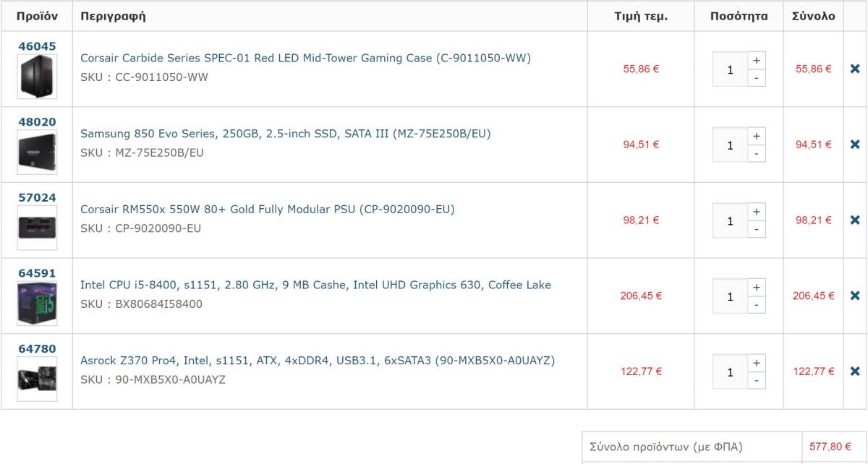Increase quantity of Corsair RM550x PSU
Image resolution: width=868 pixels, height=464 pixels.
pyautogui.click(x=757, y=212)
